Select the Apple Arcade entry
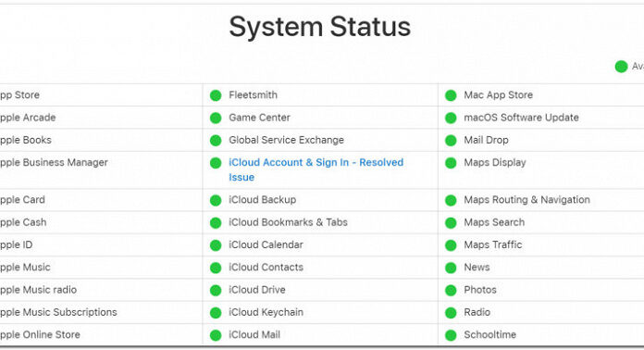 tap(27, 118)
